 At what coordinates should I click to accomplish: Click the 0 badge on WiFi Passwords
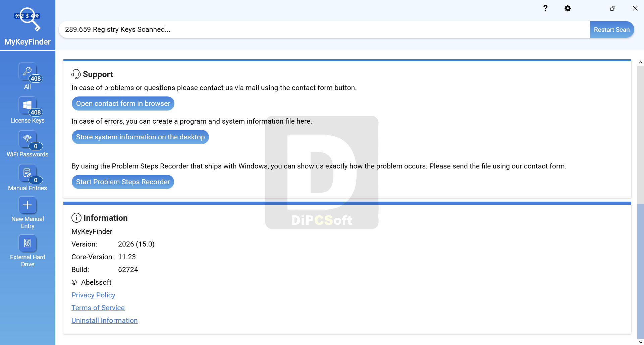pos(36,146)
